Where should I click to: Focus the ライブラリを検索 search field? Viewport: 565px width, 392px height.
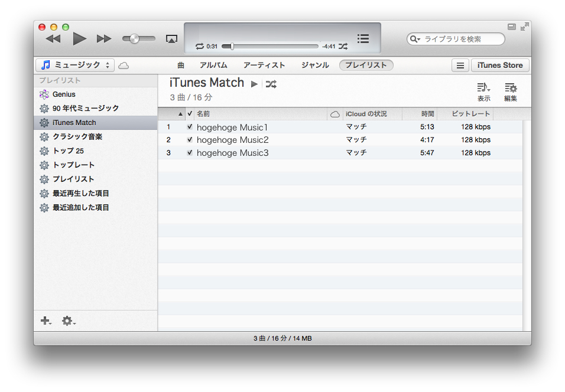pos(456,39)
